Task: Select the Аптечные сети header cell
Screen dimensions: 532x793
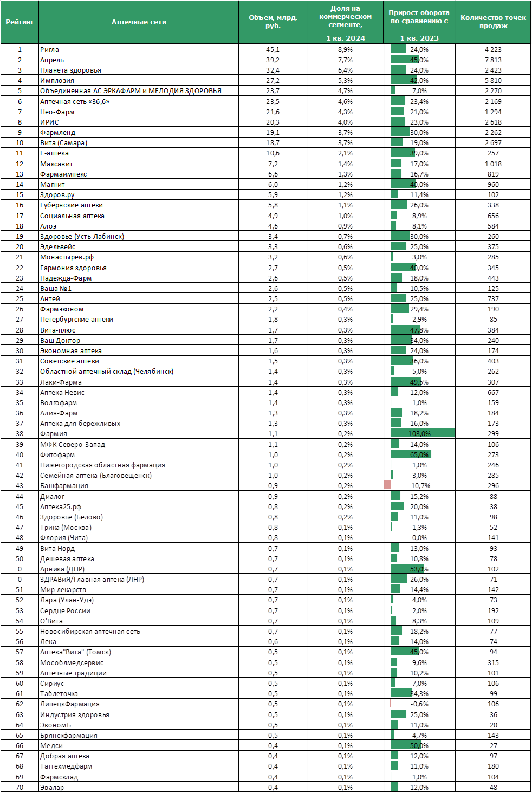Action: click(x=139, y=22)
